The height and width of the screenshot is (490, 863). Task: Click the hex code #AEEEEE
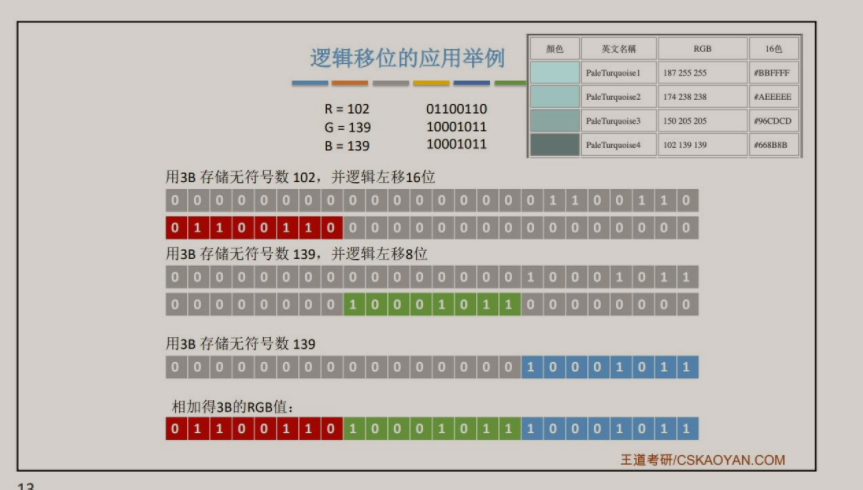[x=772, y=97]
